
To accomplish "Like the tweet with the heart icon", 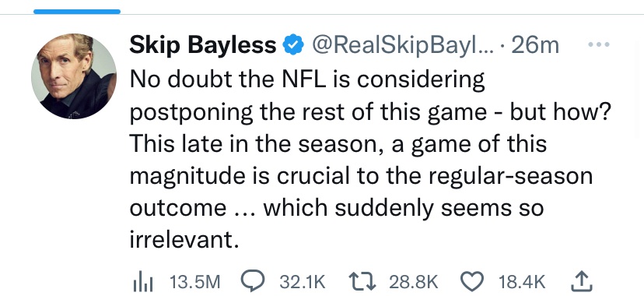I will tap(474, 282).
